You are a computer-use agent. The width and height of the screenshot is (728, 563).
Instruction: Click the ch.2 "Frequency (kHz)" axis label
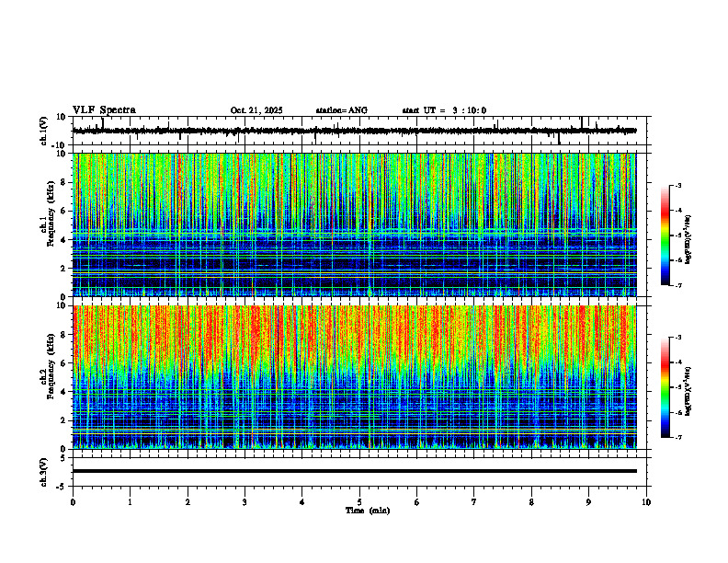coord(51,366)
